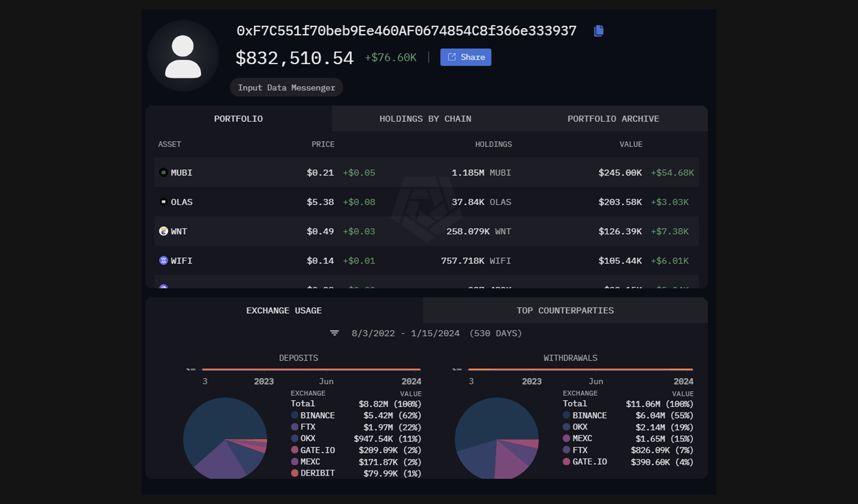Screen dimensions: 858x504
Task: Open the date range filter icon
Action: coord(335,333)
